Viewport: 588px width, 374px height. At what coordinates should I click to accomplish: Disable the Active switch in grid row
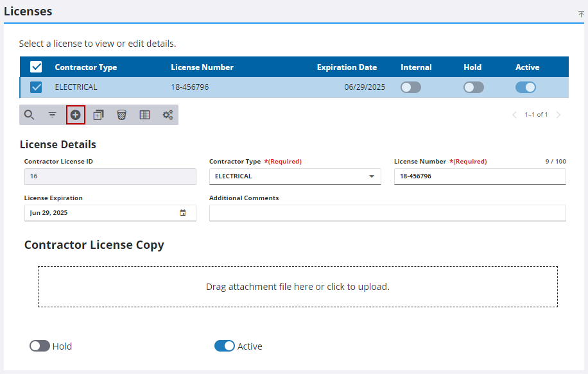point(525,87)
